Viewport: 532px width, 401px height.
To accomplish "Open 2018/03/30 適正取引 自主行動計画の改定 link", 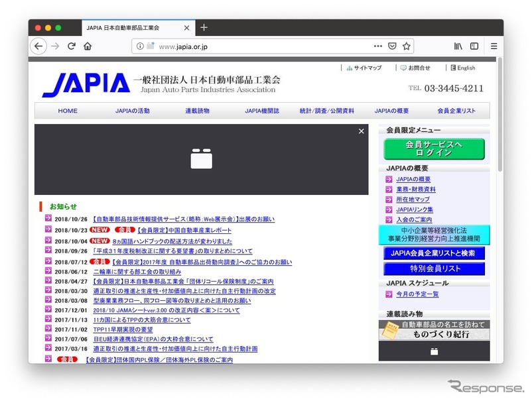I will tap(184, 291).
